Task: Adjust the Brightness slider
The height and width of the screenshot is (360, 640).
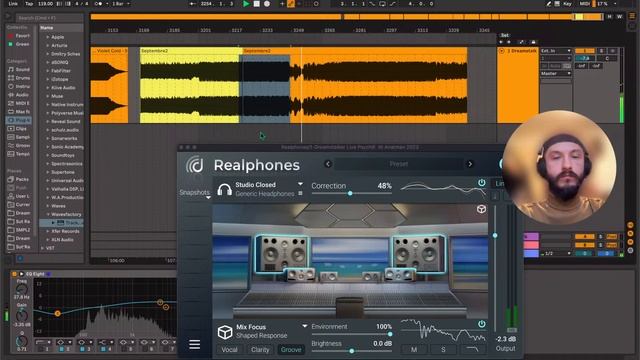Action: pos(351,351)
